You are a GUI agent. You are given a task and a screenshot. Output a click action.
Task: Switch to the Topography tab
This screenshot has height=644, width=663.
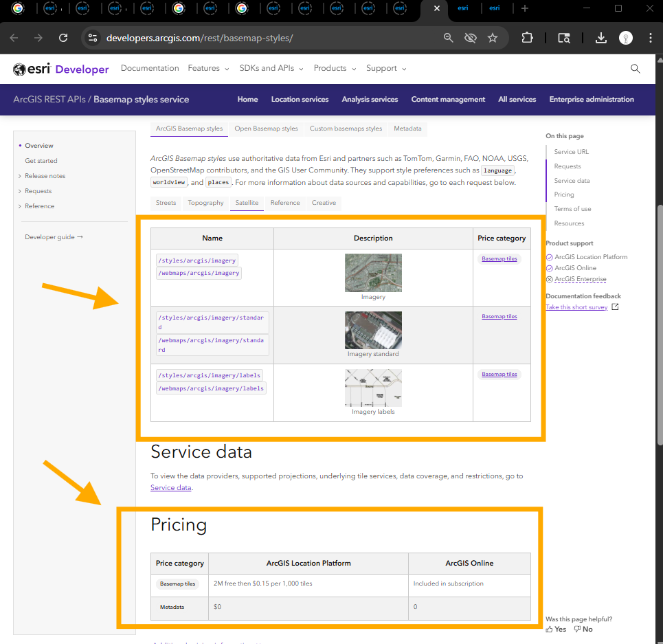205,203
